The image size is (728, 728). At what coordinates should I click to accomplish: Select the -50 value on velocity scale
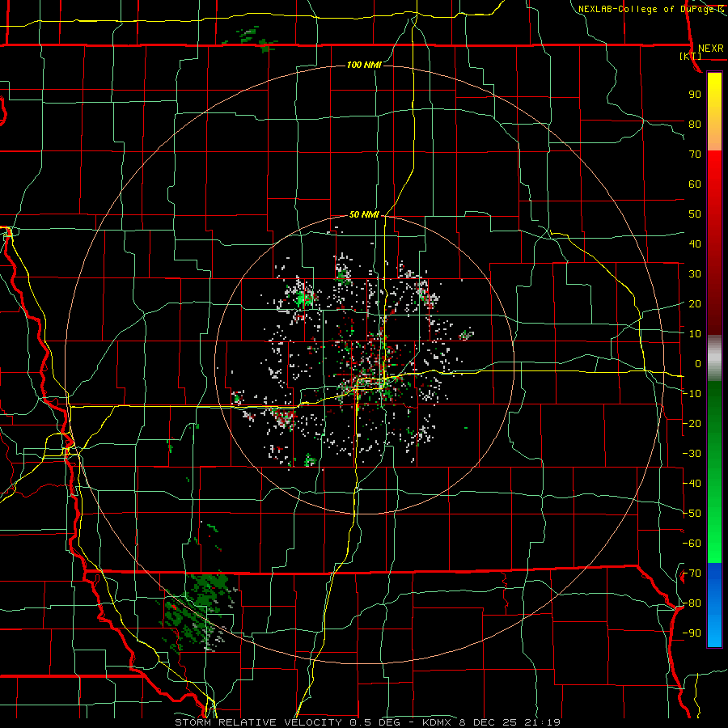pyautogui.click(x=692, y=514)
